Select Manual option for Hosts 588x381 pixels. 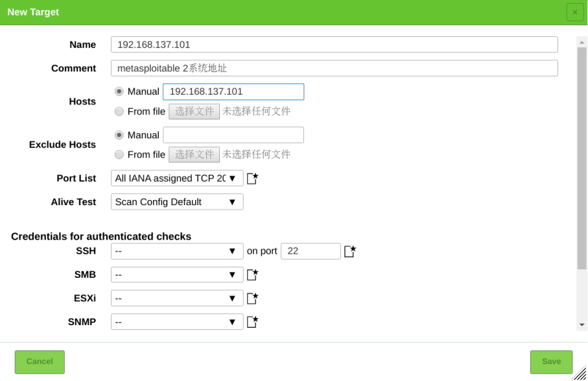(119, 92)
